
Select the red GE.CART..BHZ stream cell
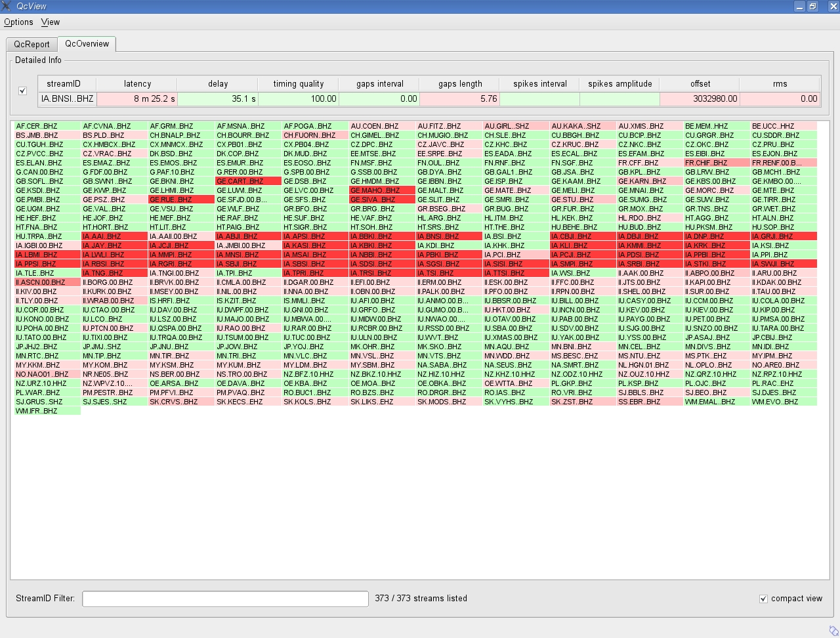pyautogui.click(x=247, y=181)
